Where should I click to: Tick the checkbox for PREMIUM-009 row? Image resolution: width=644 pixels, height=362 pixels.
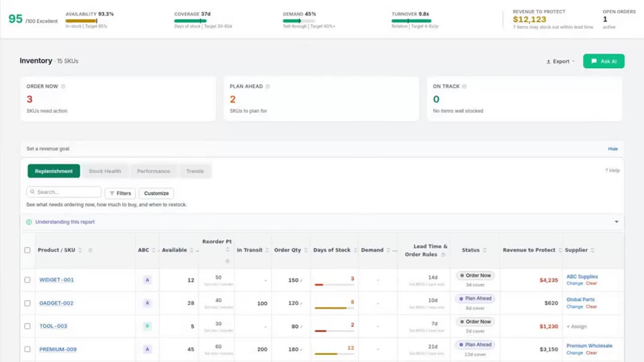(27, 349)
